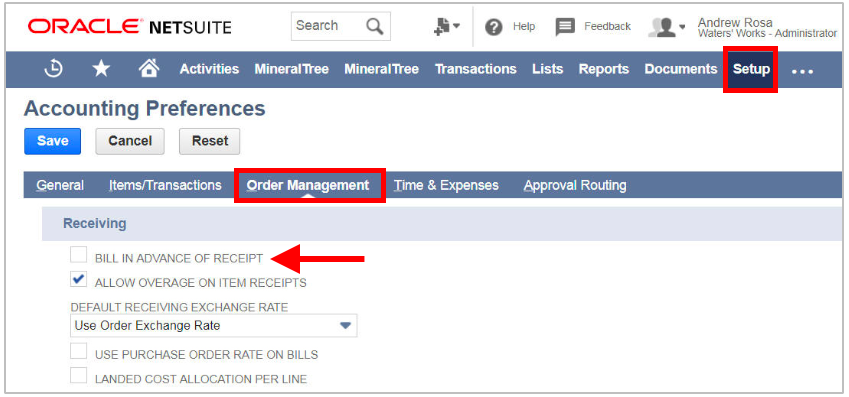Screen dimensions: 849x397
Task: Open the Lists menu
Action: [547, 69]
